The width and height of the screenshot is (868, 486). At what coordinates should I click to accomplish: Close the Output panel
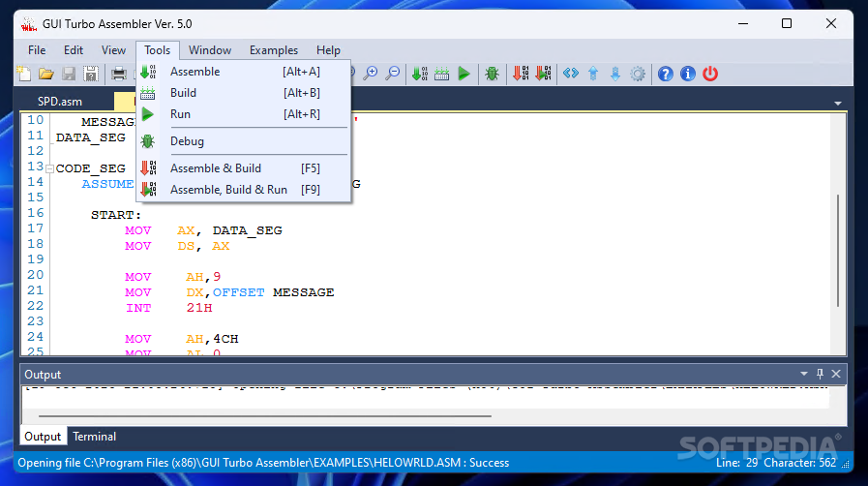[836, 375]
